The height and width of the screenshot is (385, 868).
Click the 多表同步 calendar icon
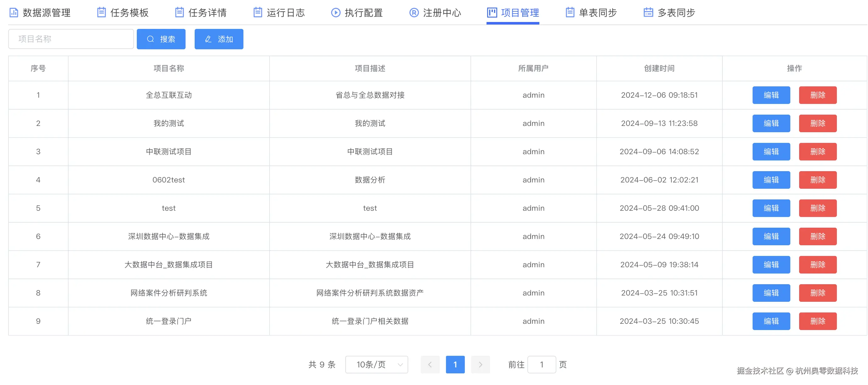tap(648, 13)
